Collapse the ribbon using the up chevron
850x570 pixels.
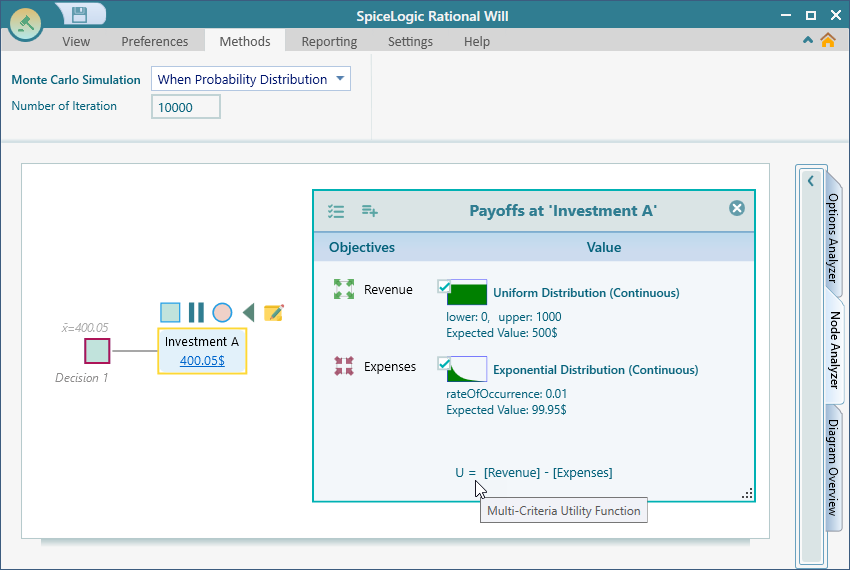[808, 41]
